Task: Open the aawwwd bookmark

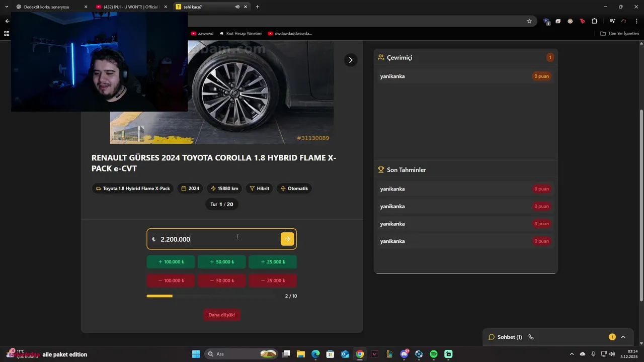Action: click(202, 34)
